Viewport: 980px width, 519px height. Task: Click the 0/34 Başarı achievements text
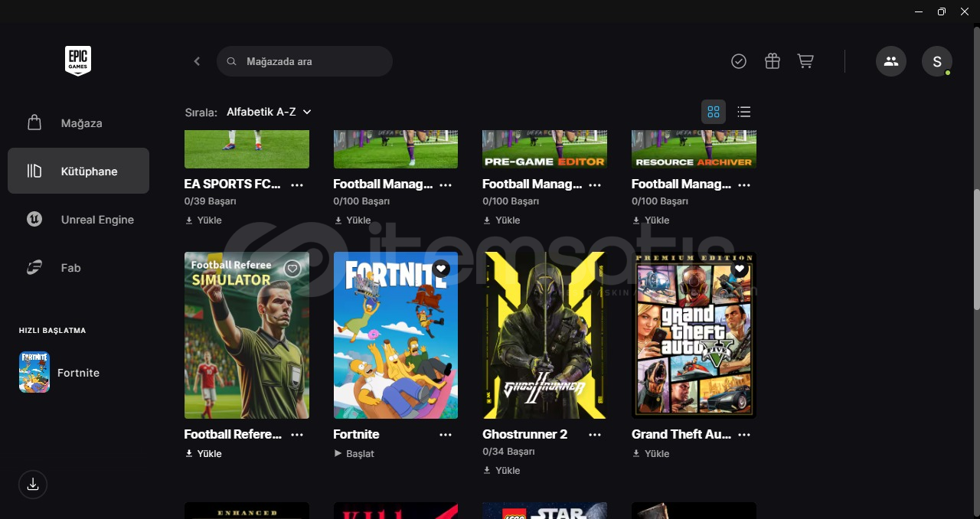(508, 452)
